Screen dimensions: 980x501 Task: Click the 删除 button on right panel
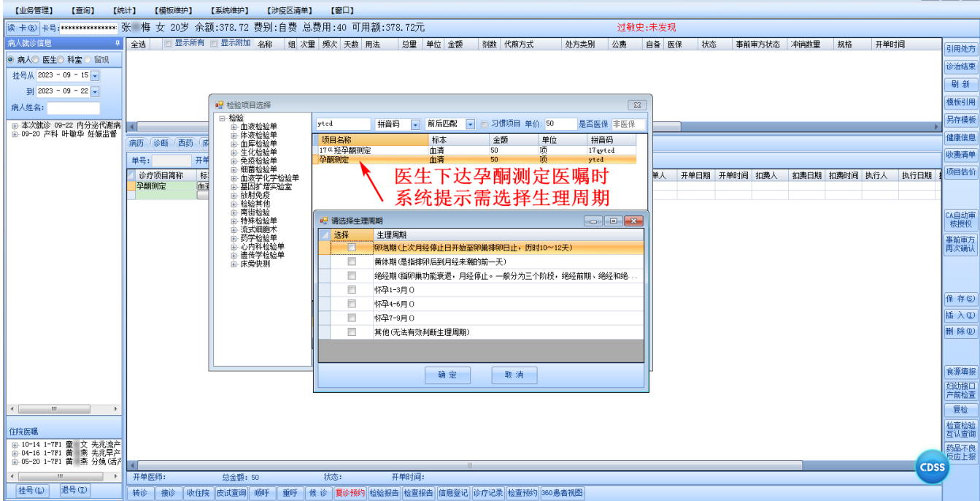960,332
